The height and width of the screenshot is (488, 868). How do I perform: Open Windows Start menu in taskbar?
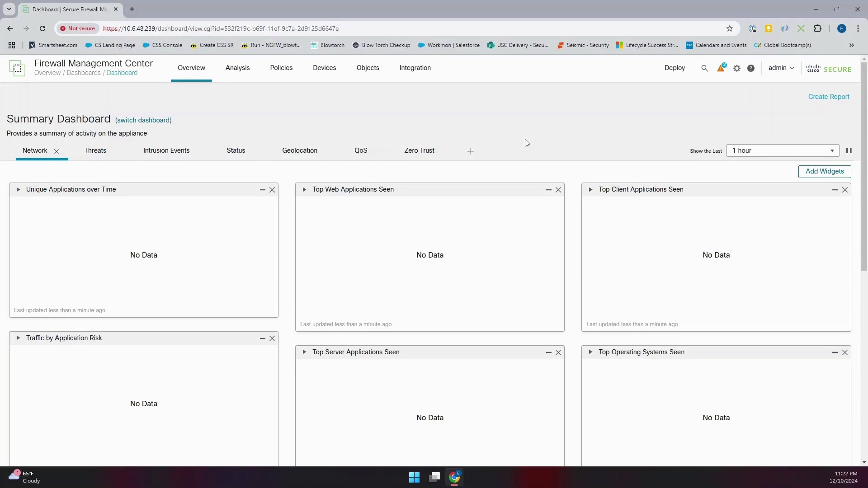pos(414,477)
